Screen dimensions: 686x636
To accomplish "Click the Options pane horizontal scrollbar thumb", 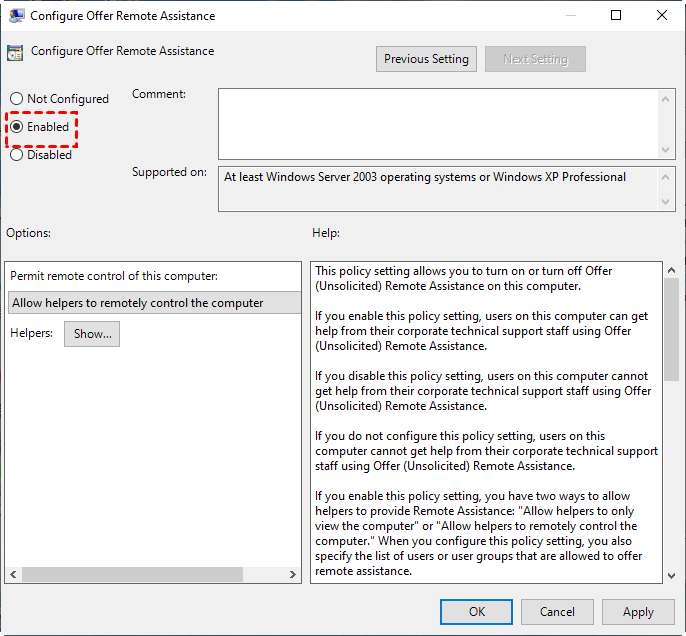I will (x=132, y=575).
